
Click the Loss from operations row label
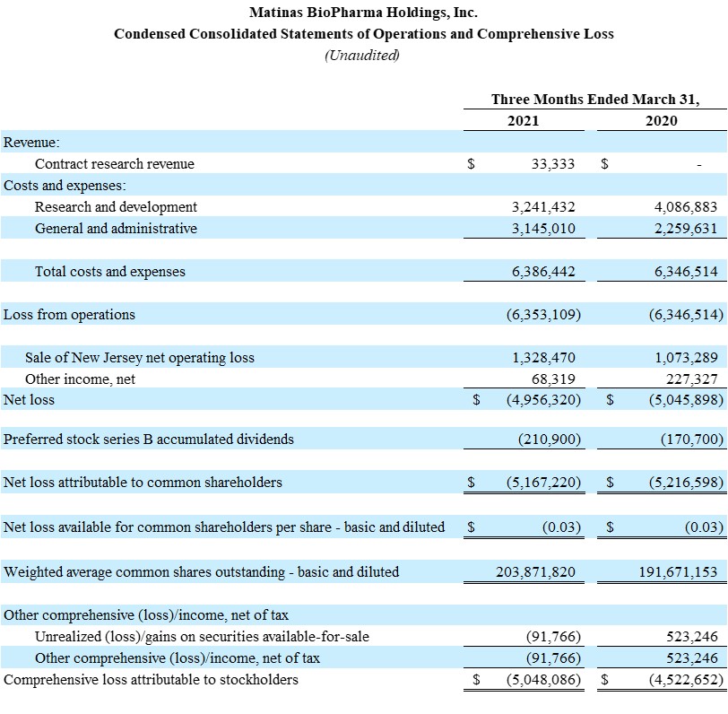[x=69, y=315]
